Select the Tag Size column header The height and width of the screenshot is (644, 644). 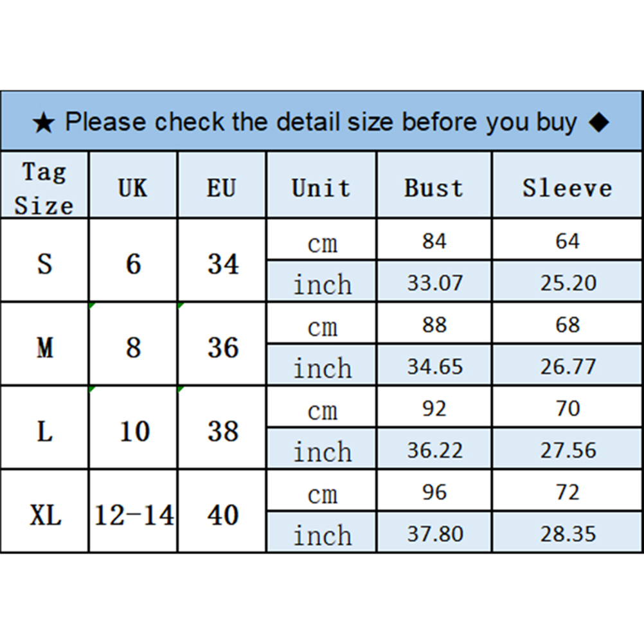(44, 188)
